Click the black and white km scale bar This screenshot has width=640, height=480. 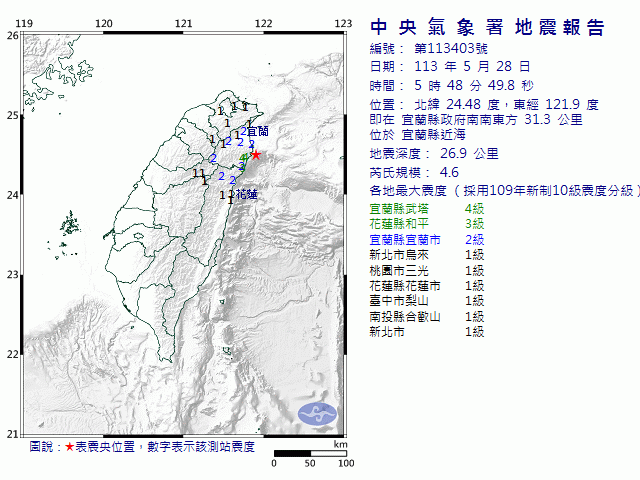click(310, 453)
